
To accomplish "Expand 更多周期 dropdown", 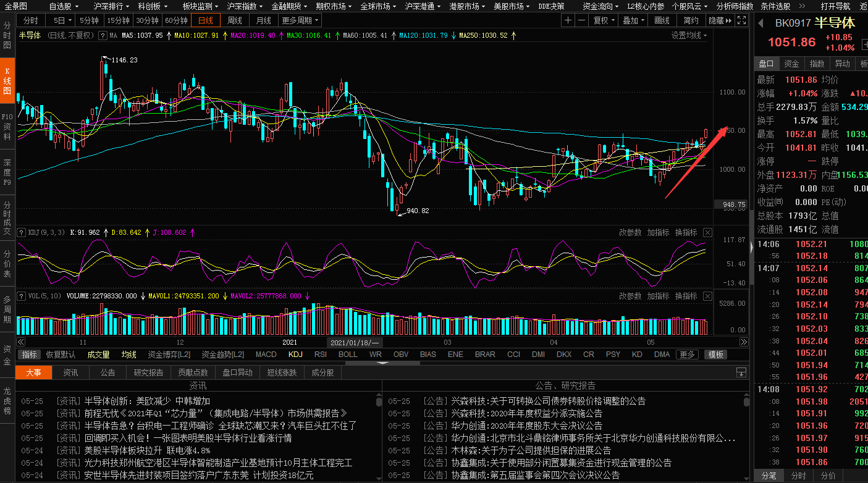I will point(300,20).
